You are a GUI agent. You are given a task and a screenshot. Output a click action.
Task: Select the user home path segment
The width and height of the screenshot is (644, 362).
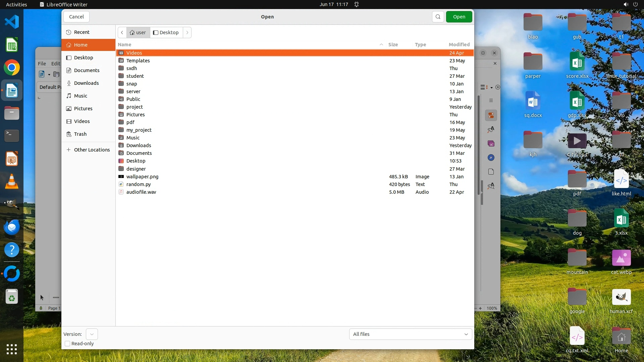click(138, 33)
